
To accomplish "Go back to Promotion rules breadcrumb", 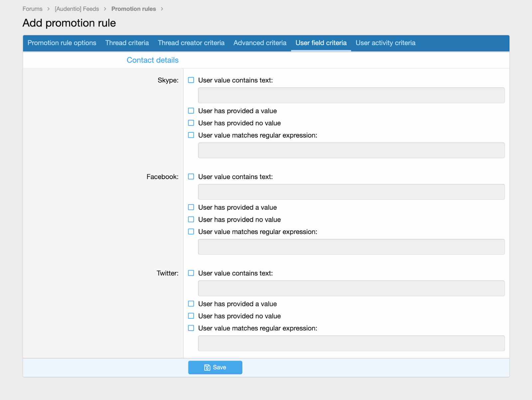I will pyautogui.click(x=133, y=9).
